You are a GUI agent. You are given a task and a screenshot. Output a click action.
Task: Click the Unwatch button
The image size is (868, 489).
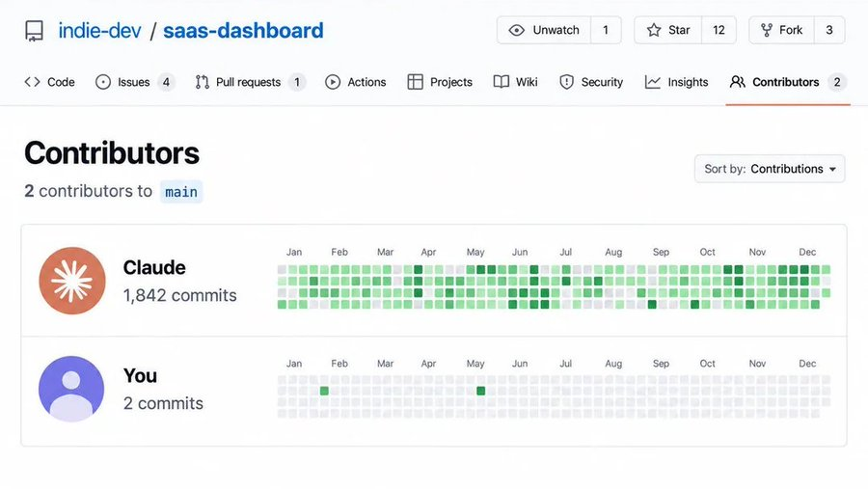[x=544, y=30]
